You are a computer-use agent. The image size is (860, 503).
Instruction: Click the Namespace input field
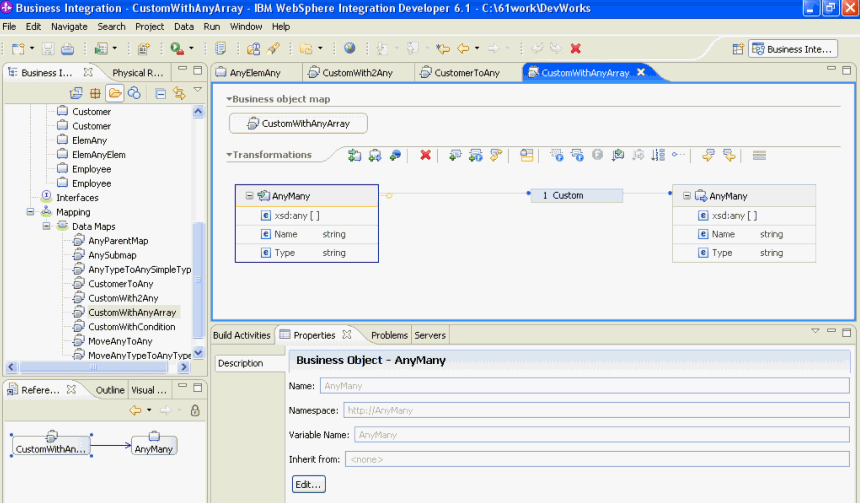596,410
